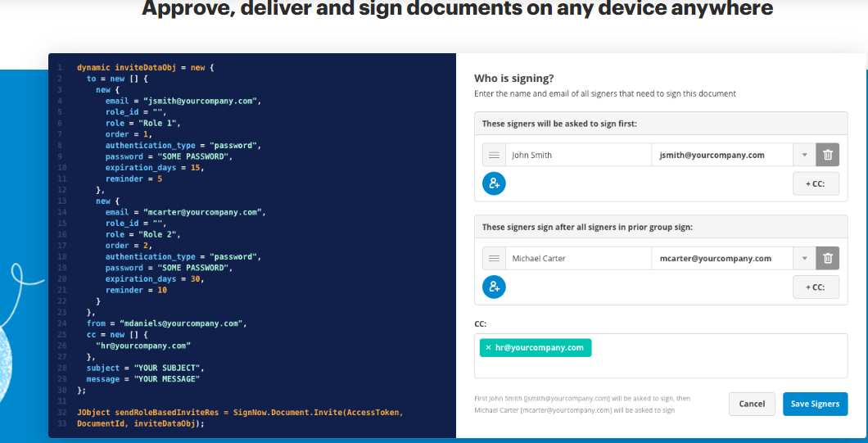Grab drag handle beside John Smith
The height and width of the screenshot is (443, 868).
click(494, 155)
